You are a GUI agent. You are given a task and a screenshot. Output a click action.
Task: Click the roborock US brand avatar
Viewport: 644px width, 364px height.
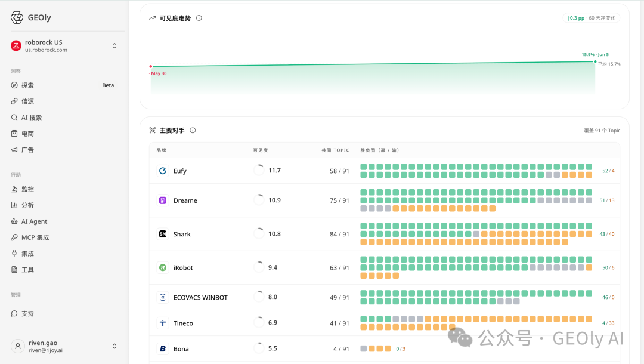coord(16,46)
